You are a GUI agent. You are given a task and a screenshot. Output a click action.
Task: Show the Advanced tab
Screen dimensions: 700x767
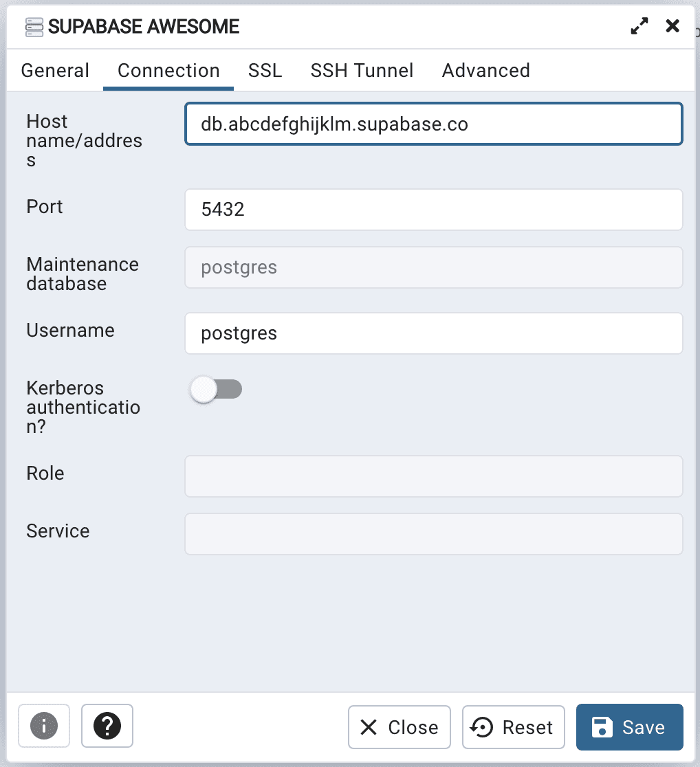[x=485, y=70]
